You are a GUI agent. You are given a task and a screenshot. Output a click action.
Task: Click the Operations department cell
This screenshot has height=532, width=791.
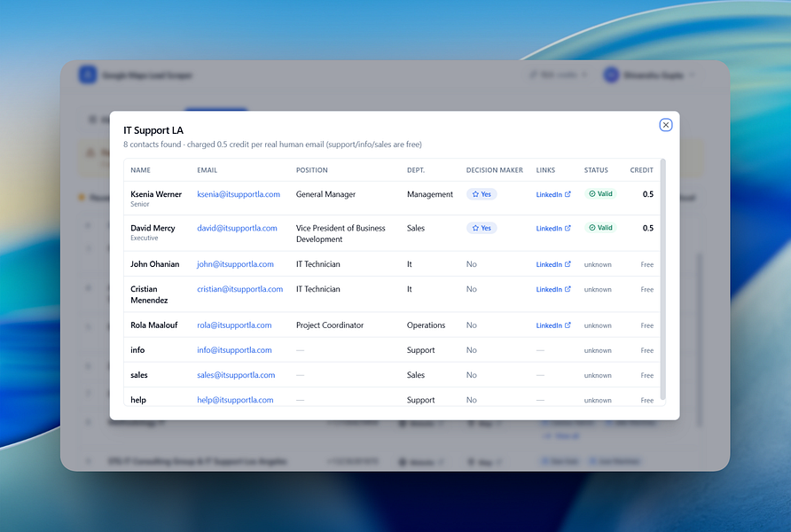coord(427,325)
